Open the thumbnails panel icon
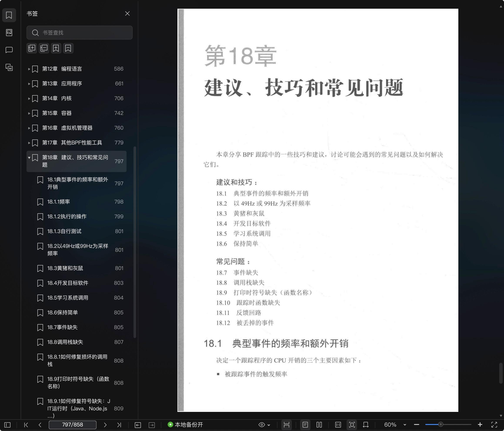The width and height of the screenshot is (504, 431). [x=9, y=33]
